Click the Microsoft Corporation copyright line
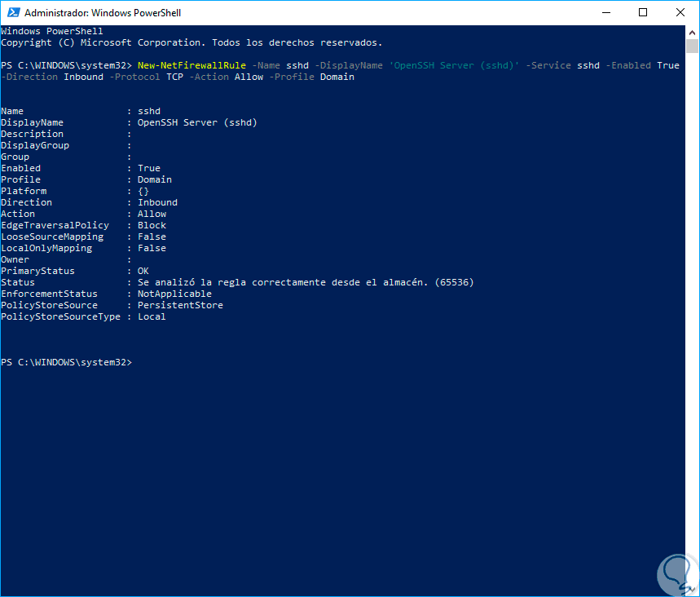 191,42
